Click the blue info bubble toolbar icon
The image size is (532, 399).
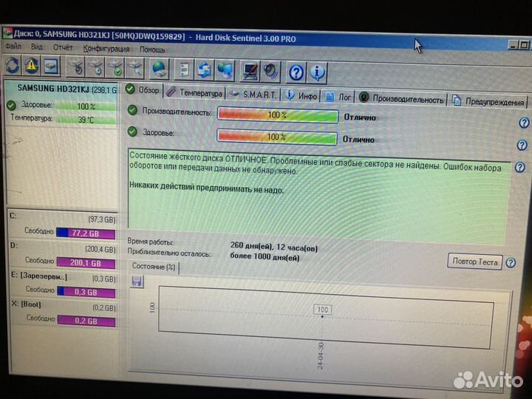pos(317,72)
